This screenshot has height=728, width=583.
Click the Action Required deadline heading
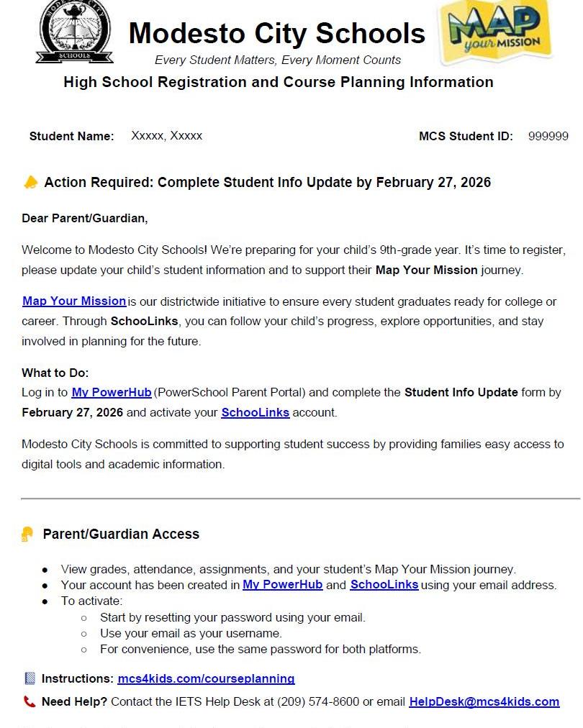click(268, 182)
